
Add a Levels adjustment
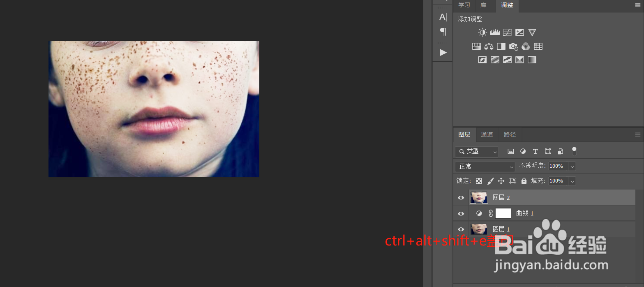pyautogui.click(x=495, y=32)
